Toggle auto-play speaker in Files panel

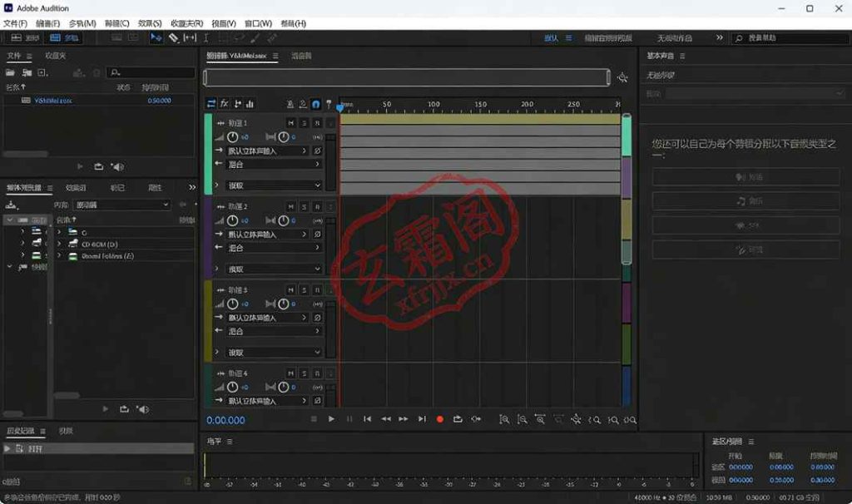[117, 166]
